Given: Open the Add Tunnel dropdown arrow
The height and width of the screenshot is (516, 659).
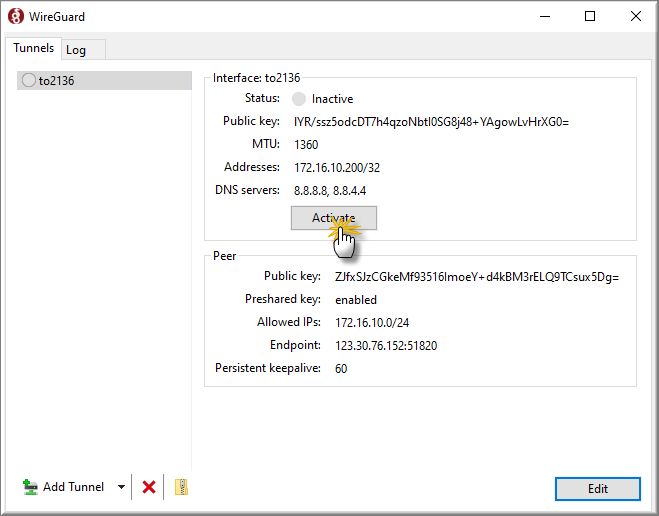Looking at the screenshot, I should pos(121,487).
